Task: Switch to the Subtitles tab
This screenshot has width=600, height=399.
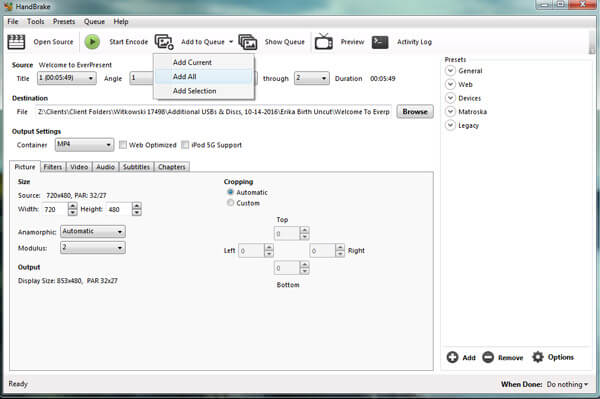Action: click(x=137, y=167)
